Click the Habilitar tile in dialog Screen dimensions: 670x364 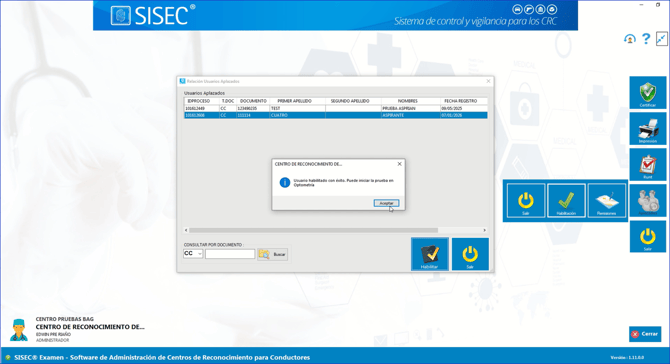(430, 254)
